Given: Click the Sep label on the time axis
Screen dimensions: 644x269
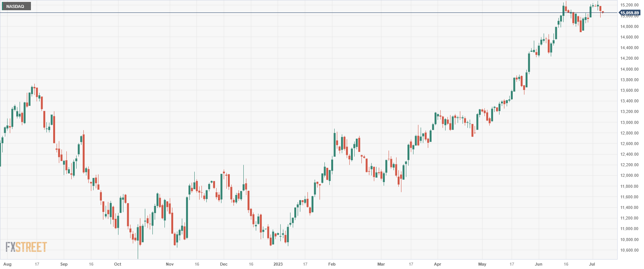Looking at the screenshot, I should (64, 264).
